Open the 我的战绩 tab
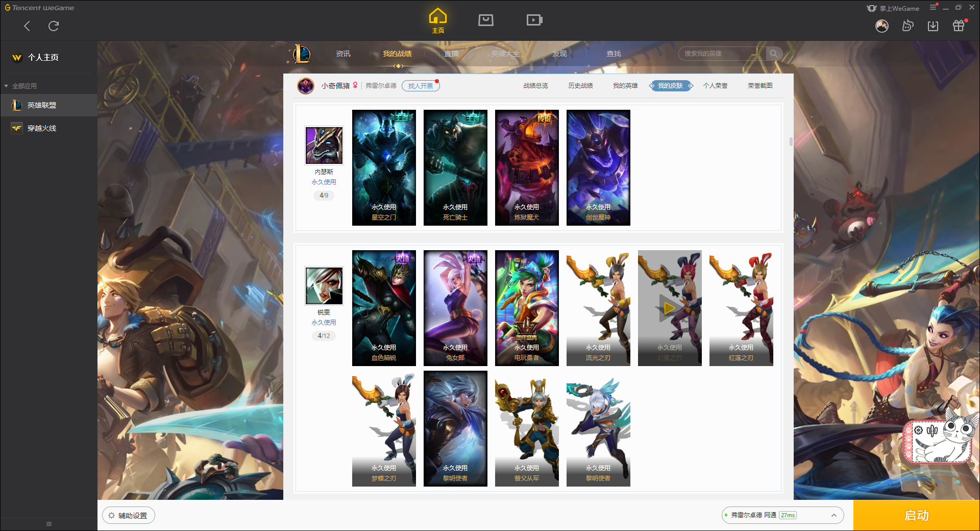 [x=397, y=54]
